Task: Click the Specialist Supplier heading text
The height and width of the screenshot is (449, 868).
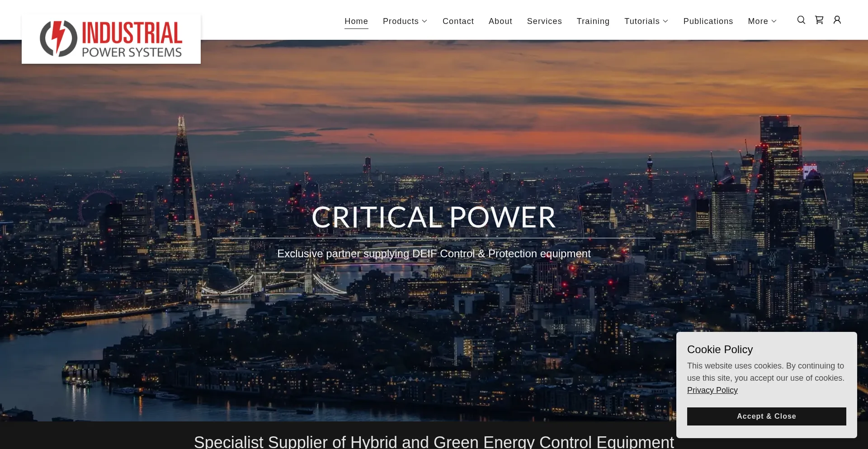Action: (x=434, y=442)
